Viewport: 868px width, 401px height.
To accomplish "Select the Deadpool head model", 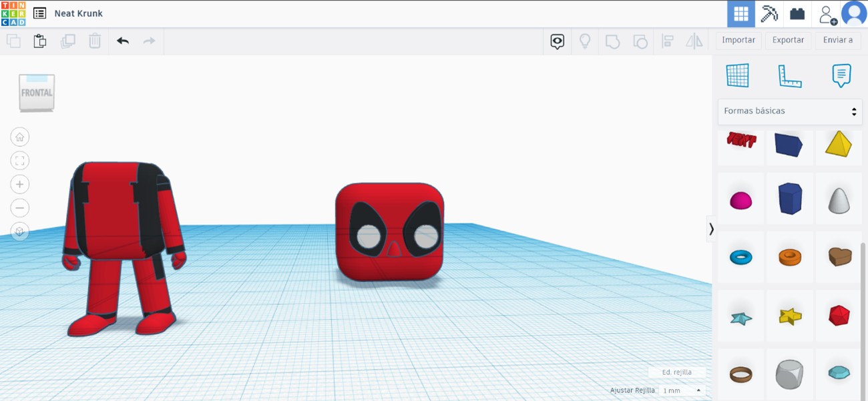I will click(x=389, y=232).
